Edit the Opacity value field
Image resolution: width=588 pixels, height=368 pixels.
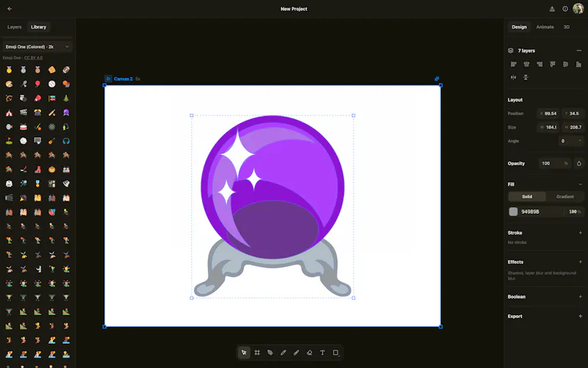pos(554,163)
